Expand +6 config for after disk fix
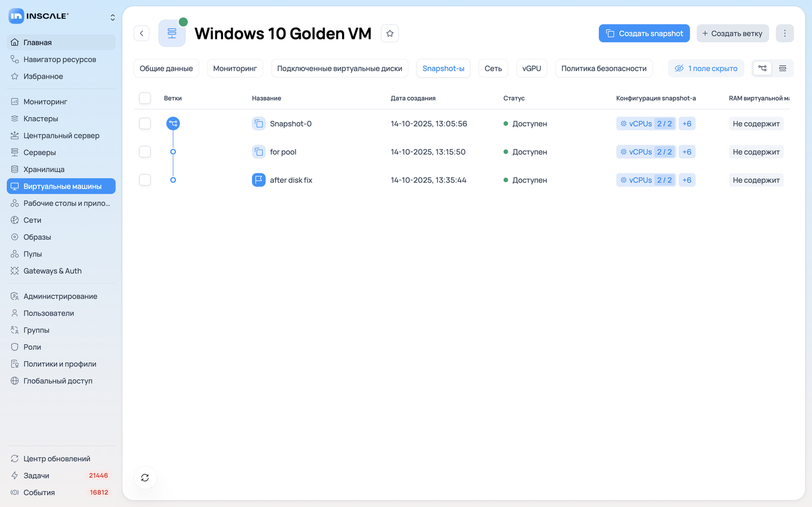Viewport: 812px width, 507px height. pyautogui.click(x=687, y=180)
